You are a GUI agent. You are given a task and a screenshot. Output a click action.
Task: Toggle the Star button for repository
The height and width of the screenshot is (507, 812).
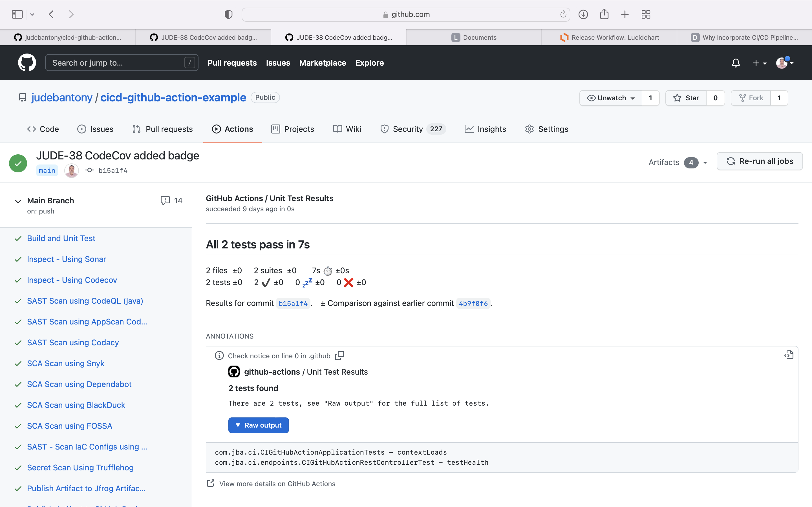(x=686, y=98)
